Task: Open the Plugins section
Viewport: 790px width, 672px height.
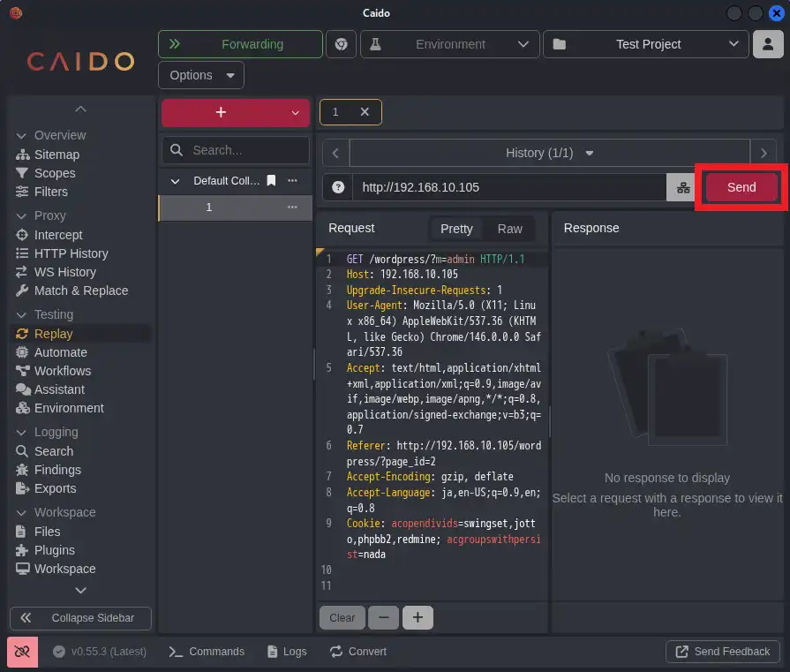Action: click(x=53, y=550)
